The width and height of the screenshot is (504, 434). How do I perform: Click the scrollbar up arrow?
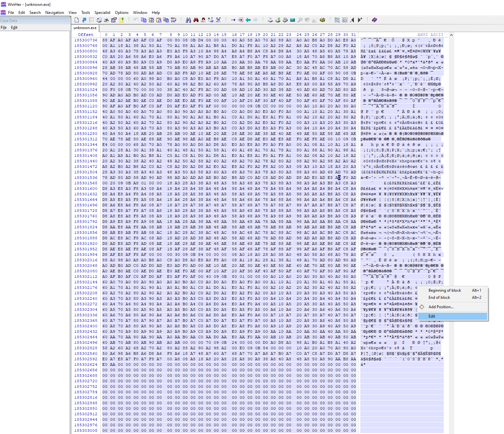pyautogui.click(x=451, y=35)
